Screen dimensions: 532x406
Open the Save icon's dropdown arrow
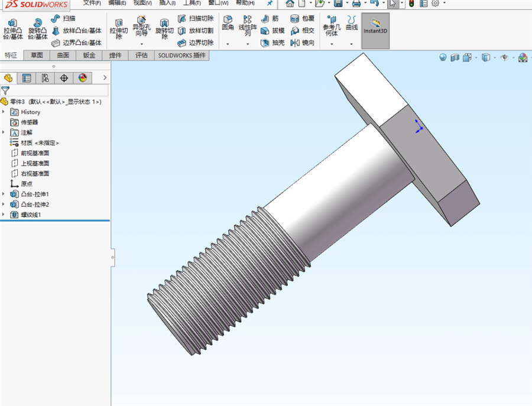click(x=347, y=4)
